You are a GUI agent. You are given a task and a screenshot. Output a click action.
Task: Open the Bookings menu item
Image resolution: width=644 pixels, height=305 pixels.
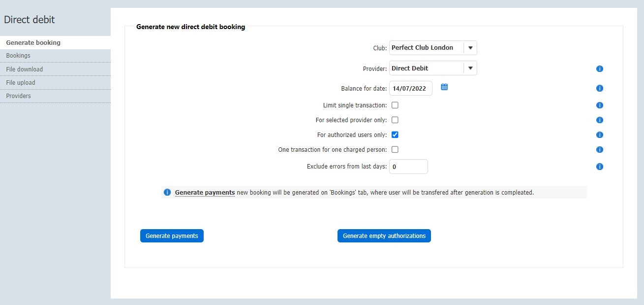point(18,56)
